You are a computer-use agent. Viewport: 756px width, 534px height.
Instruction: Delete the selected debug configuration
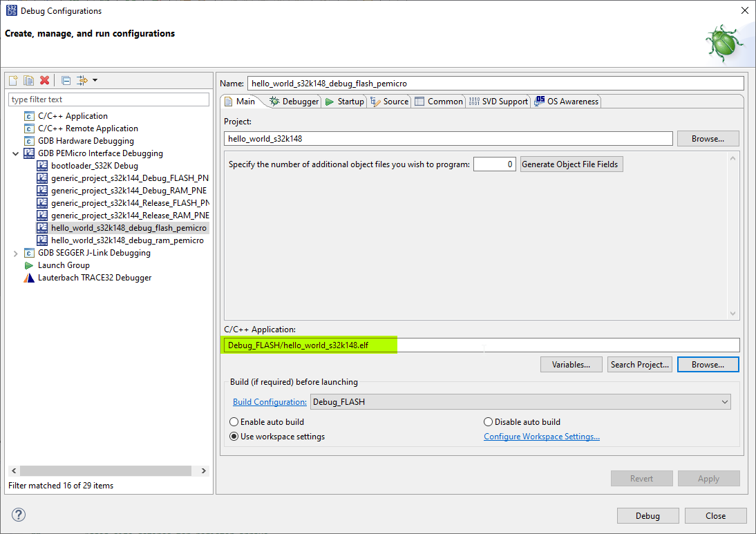click(44, 80)
